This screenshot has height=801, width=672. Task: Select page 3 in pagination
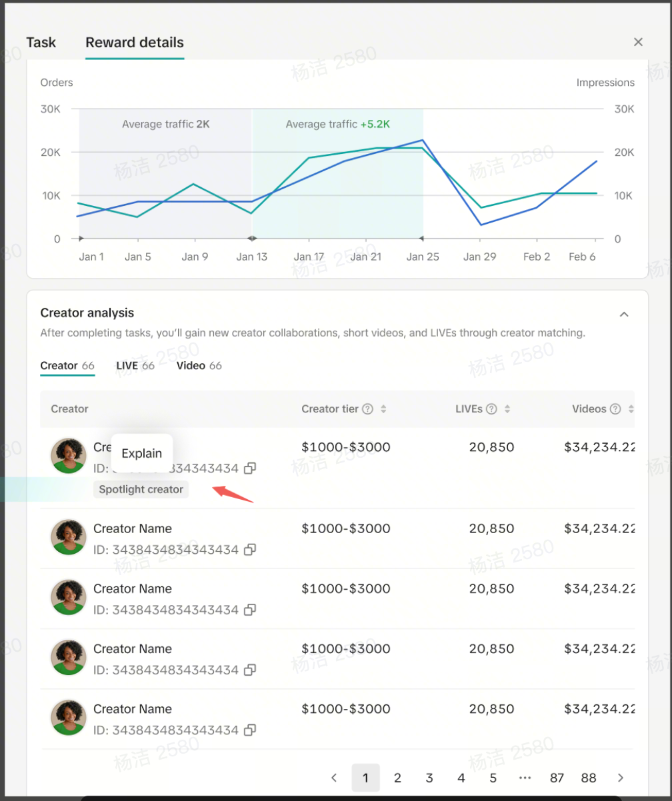pyautogui.click(x=429, y=778)
